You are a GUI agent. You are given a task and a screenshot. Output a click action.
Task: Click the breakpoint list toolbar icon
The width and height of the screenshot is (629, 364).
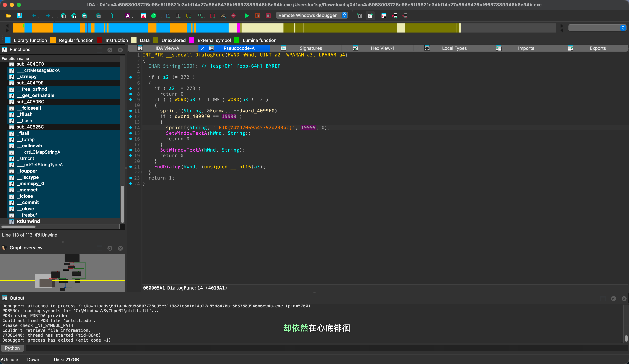click(384, 16)
